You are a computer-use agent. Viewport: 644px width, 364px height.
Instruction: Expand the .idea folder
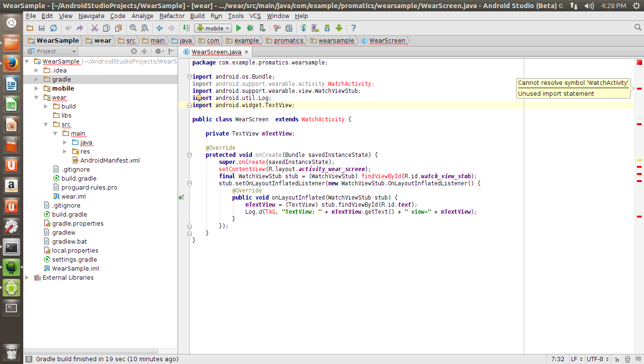(36, 71)
